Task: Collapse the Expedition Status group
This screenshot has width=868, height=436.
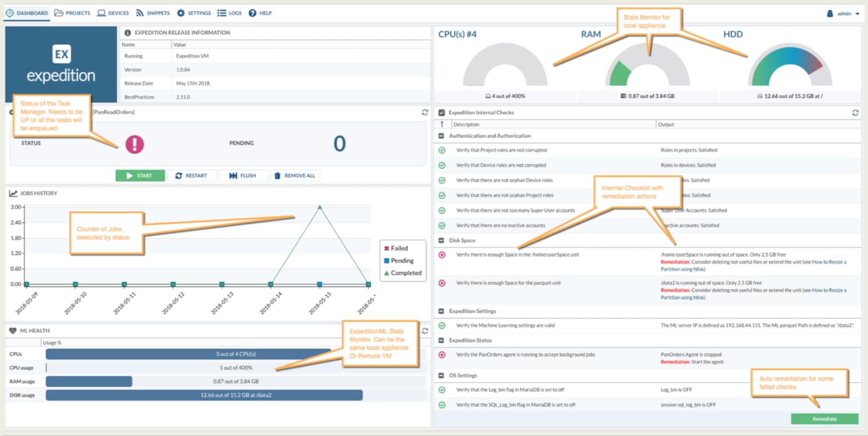Action: click(x=441, y=340)
